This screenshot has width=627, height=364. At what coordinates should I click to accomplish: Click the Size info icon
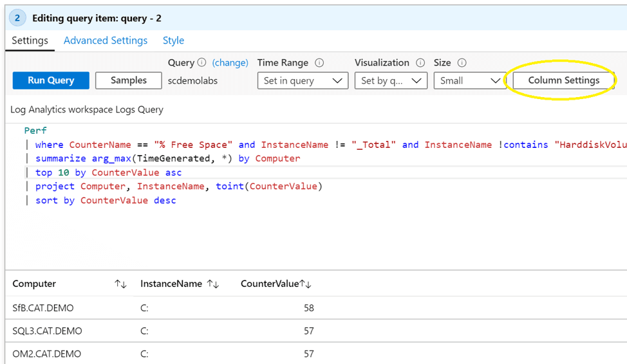462,63
